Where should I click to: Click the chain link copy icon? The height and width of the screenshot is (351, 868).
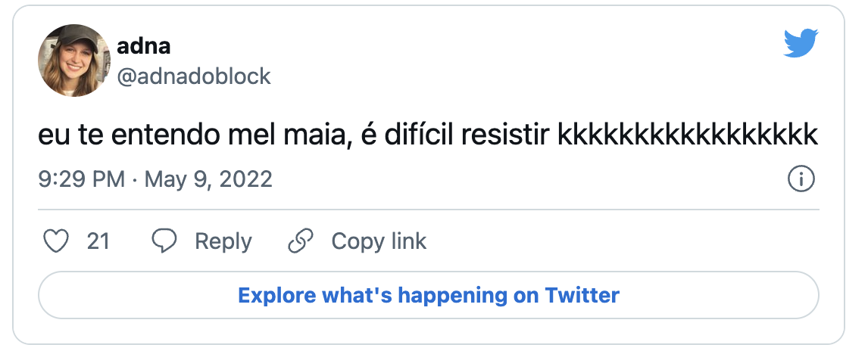pyautogui.click(x=301, y=241)
